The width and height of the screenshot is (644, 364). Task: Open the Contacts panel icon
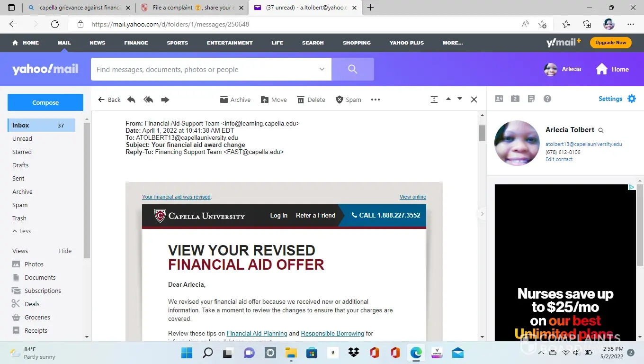(499, 99)
